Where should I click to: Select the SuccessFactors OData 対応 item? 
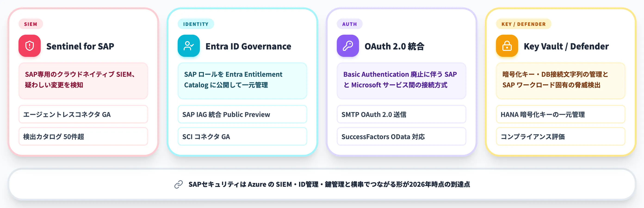(x=401, y=137)
